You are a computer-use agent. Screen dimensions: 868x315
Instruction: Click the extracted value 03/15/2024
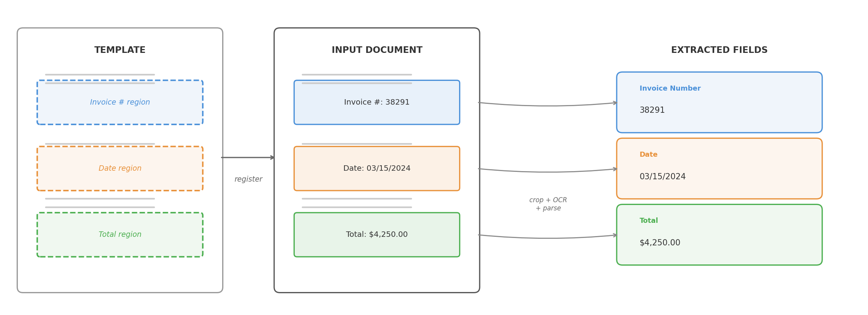pyautogui.click(x=662, y=177)
